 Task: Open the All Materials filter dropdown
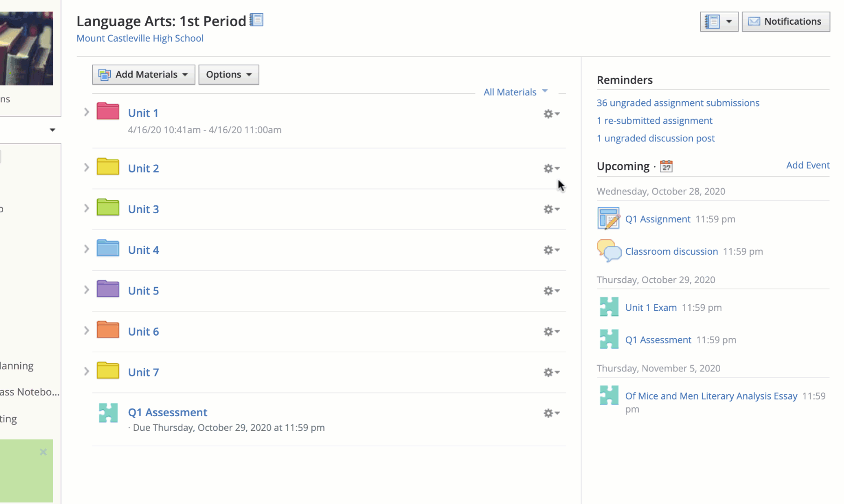[x=515, y=92]
